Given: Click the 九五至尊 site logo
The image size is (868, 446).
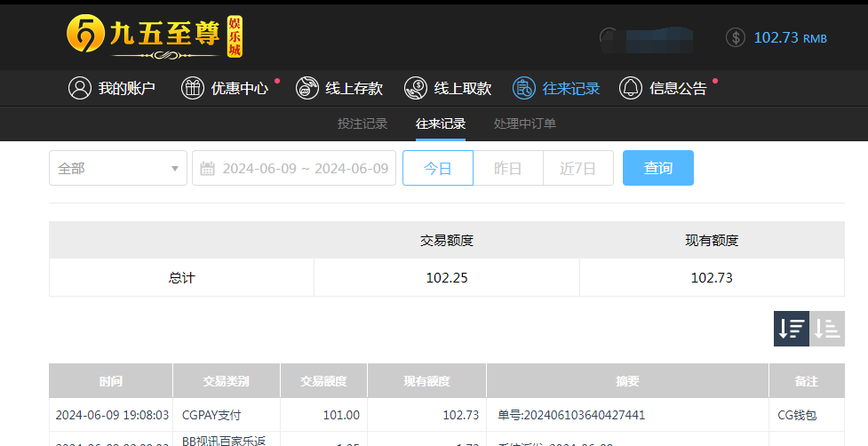Looking at the screenshot, I should coord(155,36).
